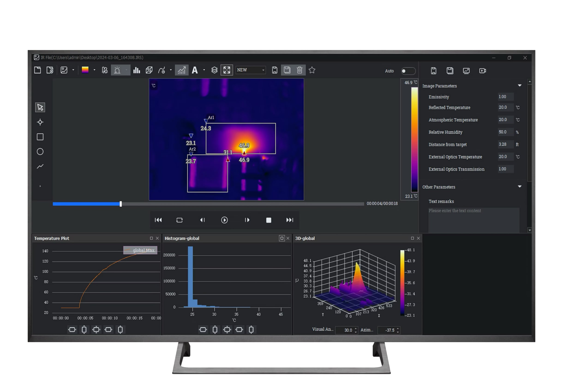
Task: Collapse the Other Parameters section
Action: pyautogui.click(x=520, y=187)
